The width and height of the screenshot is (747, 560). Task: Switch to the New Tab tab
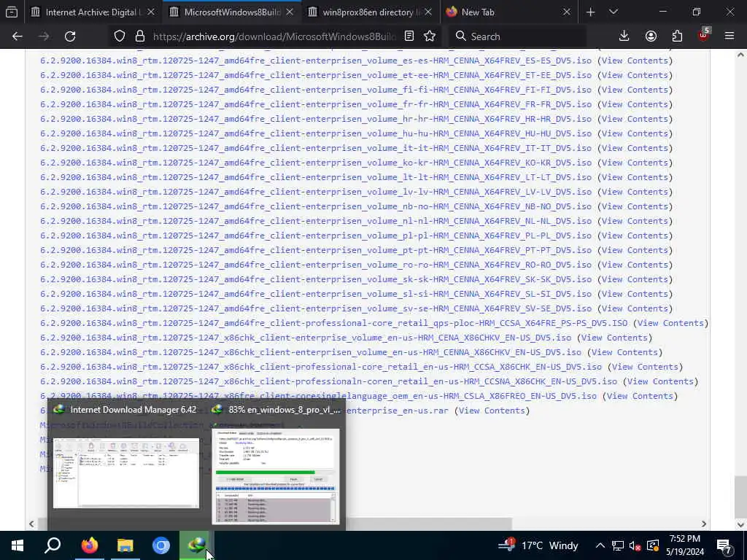[x=508, y=12]
